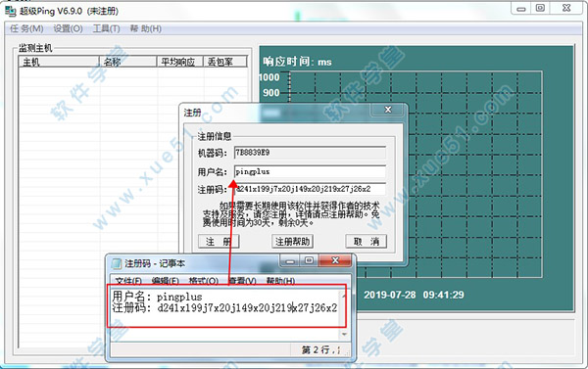588x369 pixels.
Task: Click the 机器码 field showing 7B8839E9
Action: tap(310, 153)
